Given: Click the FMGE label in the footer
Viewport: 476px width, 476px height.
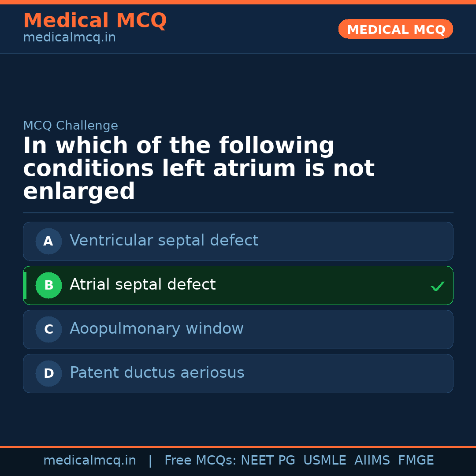Looking at the screenshot, I should [x=416, y=460].
